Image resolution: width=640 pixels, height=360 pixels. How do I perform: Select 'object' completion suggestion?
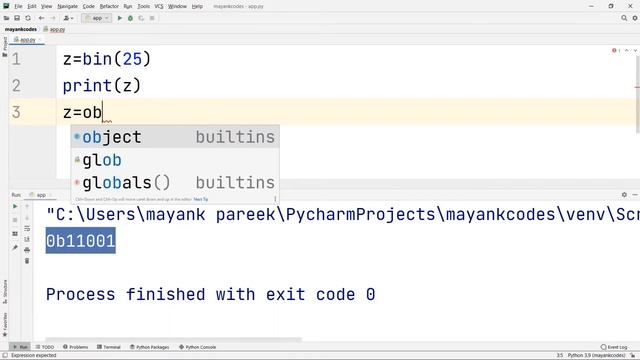pyautogui.click(x=175, y=137)
